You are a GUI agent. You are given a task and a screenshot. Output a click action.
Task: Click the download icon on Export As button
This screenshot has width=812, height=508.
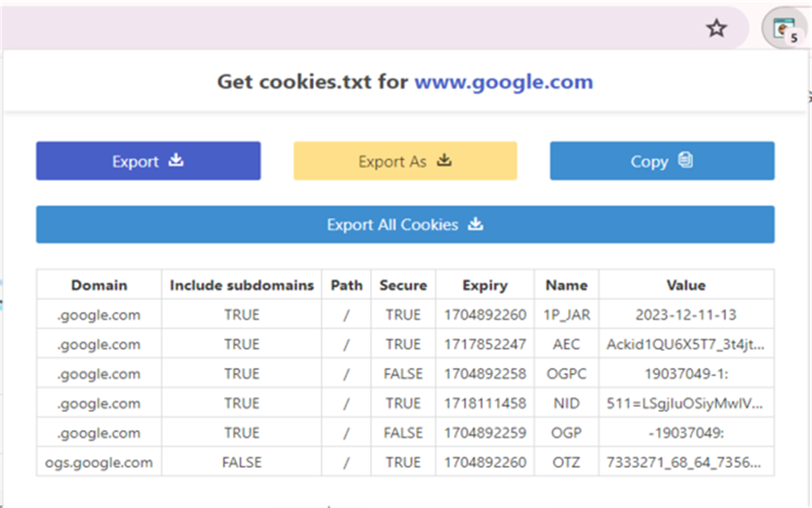click(444, 161)
